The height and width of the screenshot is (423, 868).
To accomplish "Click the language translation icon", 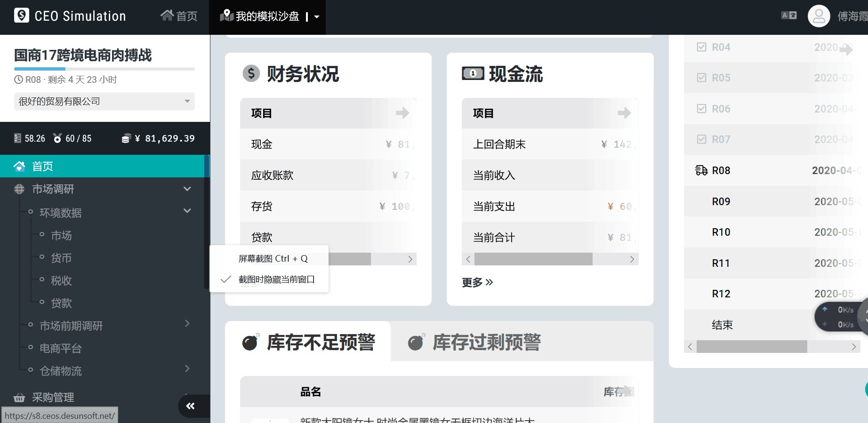I will click(789, 16).
